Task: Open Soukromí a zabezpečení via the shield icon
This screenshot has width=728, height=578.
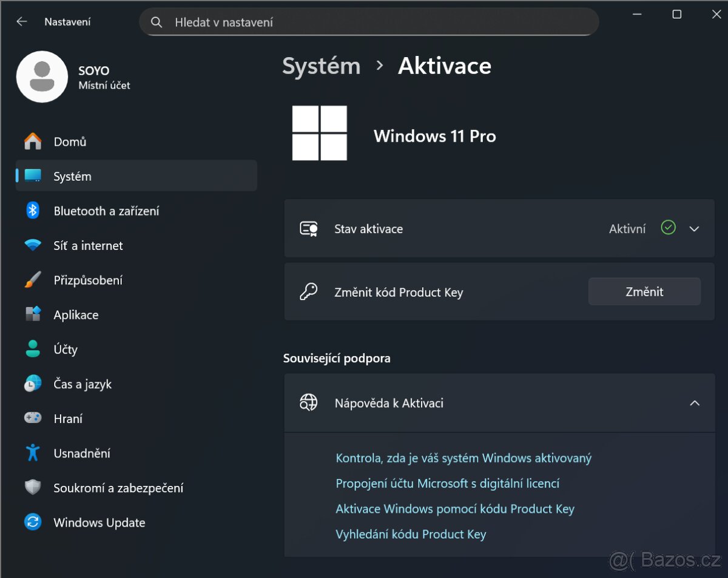Action: pyautogui.click(x=33, y=488)
